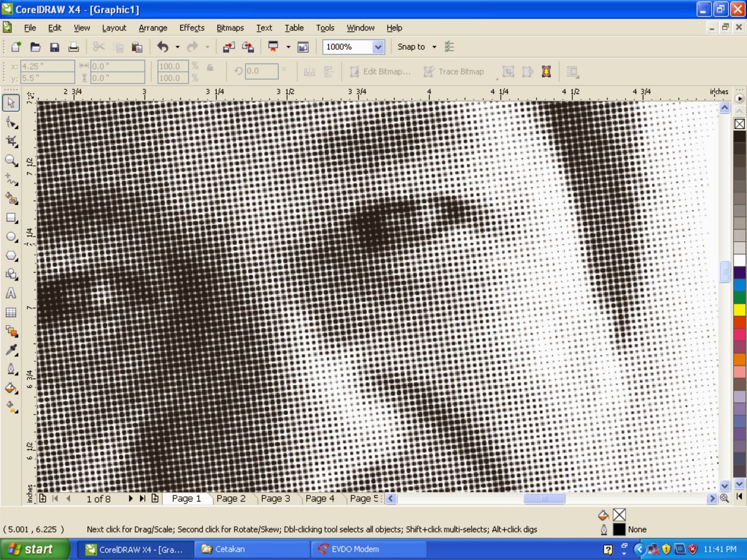Image resolution: width=747 pixels, height=560 pixels.
Task: Select the Outline pen tool
Action: point(11,370)
